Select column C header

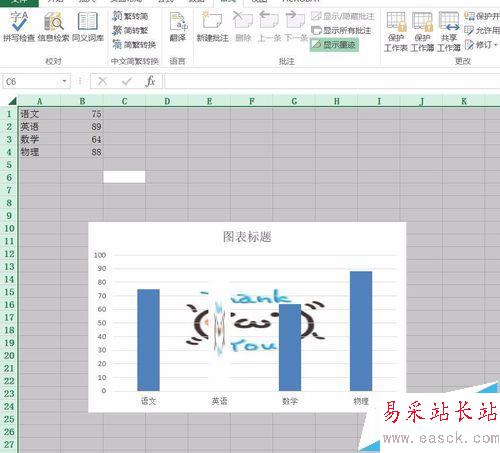pos(124,101)
